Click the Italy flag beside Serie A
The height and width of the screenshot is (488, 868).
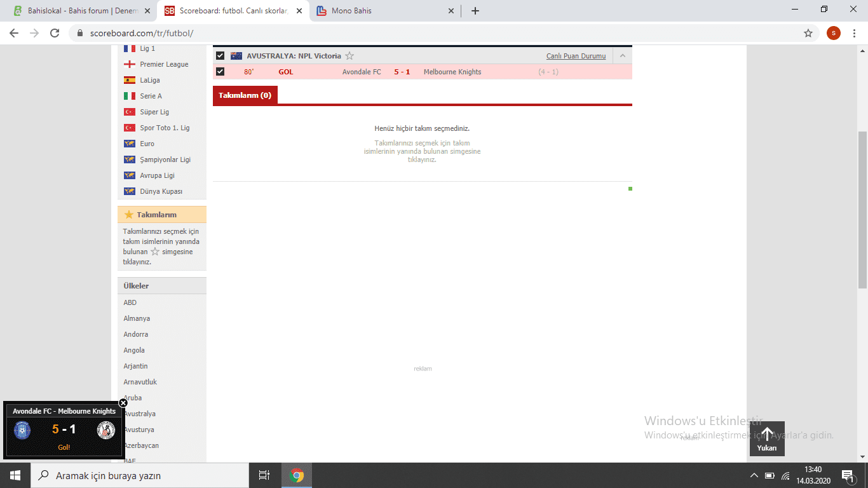(x=129, y=96)
